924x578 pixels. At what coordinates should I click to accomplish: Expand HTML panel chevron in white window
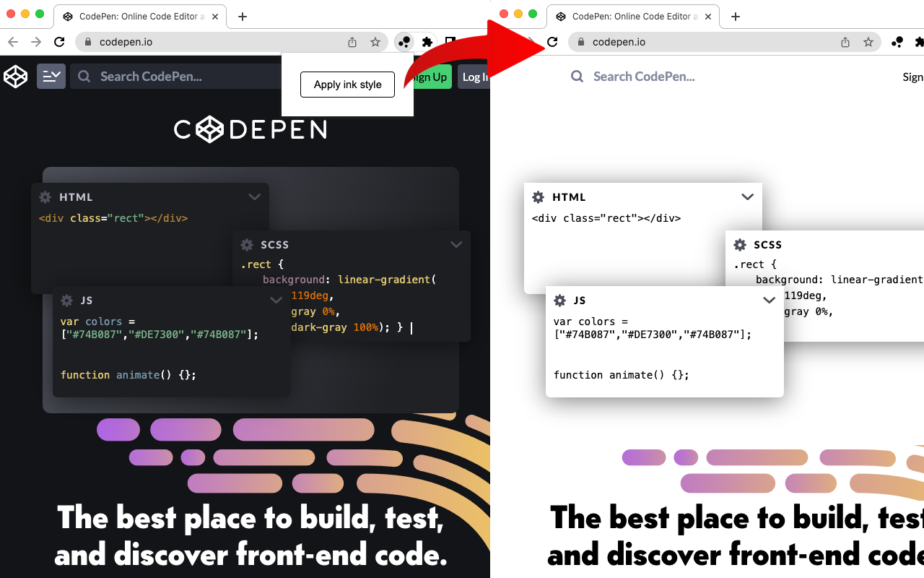tap(747, 197)
